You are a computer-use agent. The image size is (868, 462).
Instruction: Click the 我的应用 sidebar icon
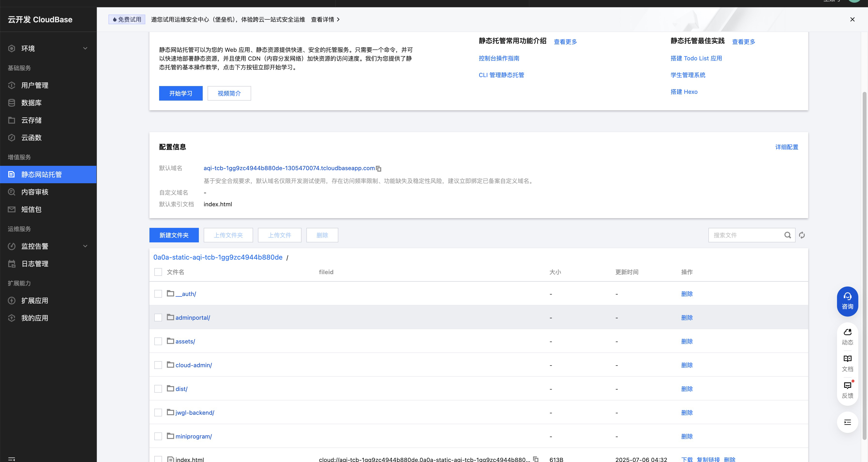click(12, 318)
